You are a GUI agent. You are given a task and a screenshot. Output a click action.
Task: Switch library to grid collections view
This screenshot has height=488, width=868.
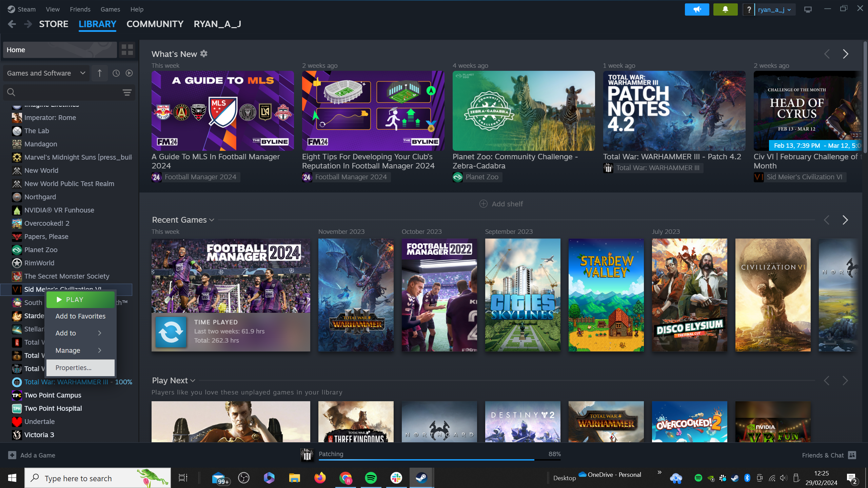pyautogui.click(x=127, y=50)
